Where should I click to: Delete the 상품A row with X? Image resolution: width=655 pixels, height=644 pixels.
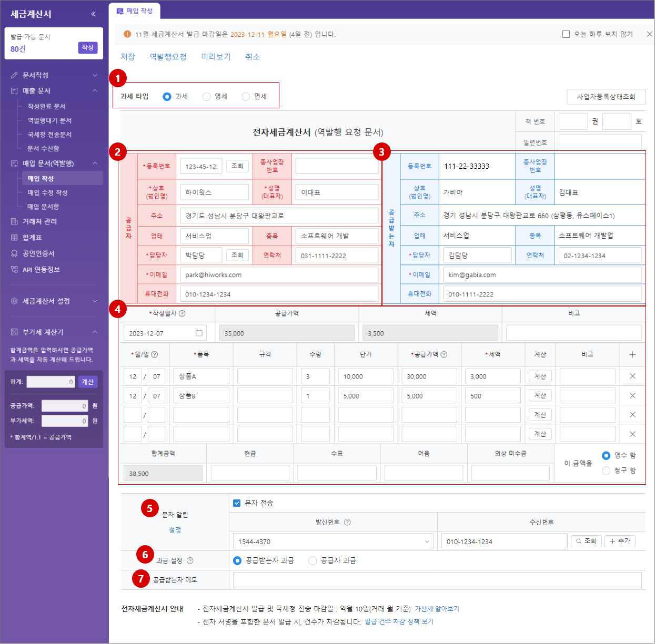coord(632,376)
